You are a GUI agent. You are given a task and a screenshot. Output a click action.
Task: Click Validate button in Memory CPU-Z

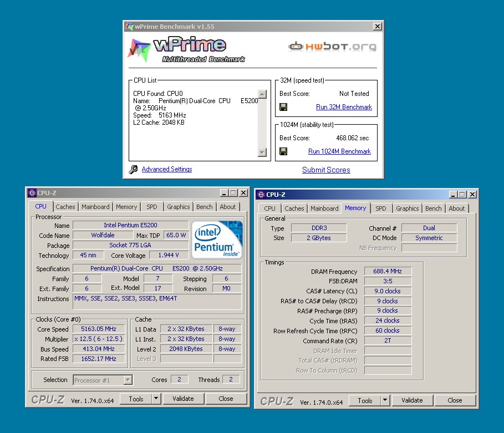(412, 400)
